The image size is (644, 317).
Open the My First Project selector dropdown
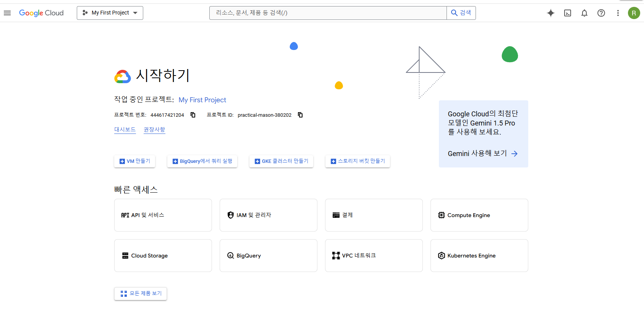click(110, 13)
